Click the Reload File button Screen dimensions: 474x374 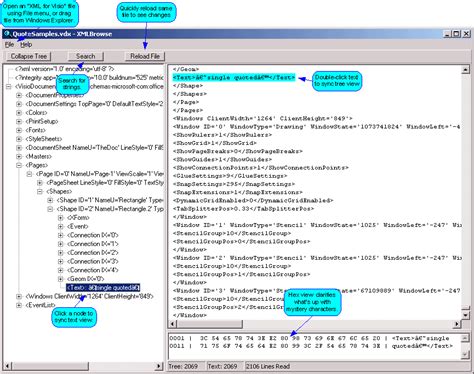[145, 56]
